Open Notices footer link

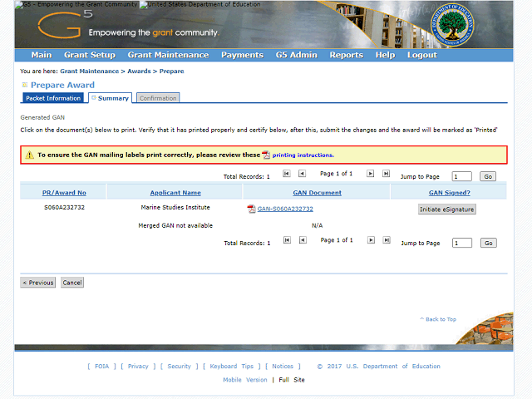coord(283,367)
